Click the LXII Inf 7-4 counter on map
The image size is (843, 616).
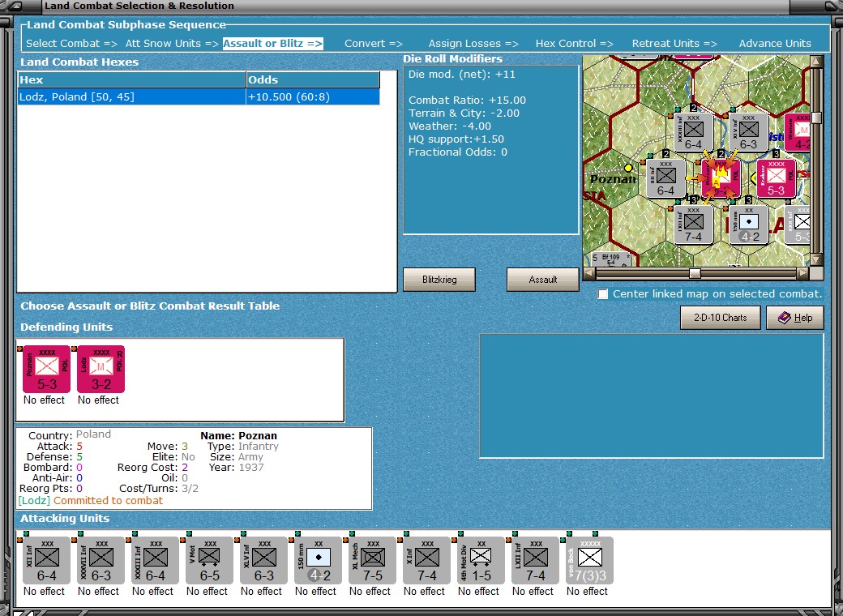(x=694, y=225)
